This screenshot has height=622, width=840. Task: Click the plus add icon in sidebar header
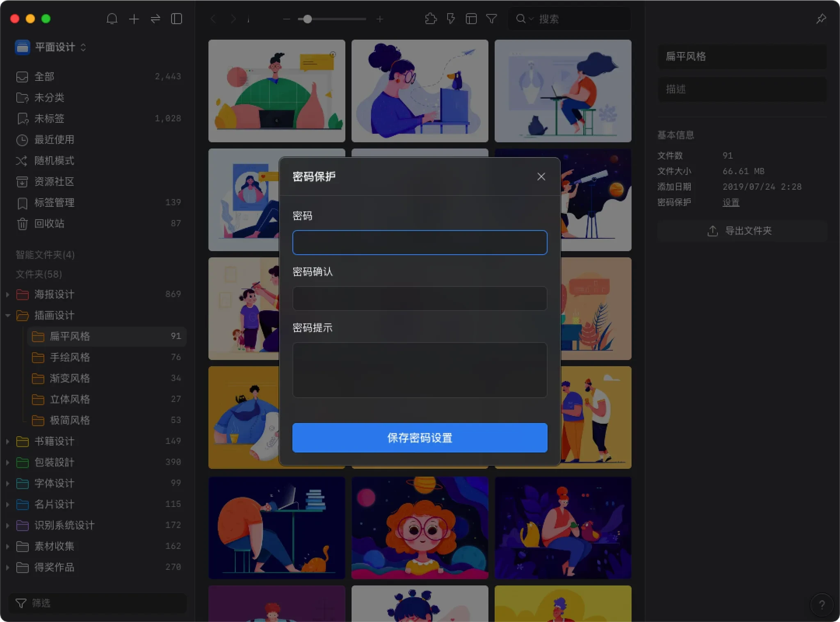(134, 19)
